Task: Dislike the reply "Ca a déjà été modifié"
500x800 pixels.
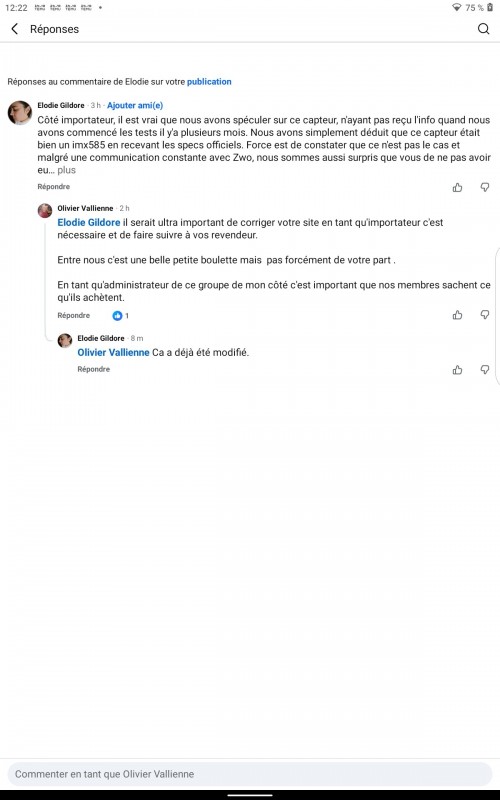Action: click(x=485, y=370)
